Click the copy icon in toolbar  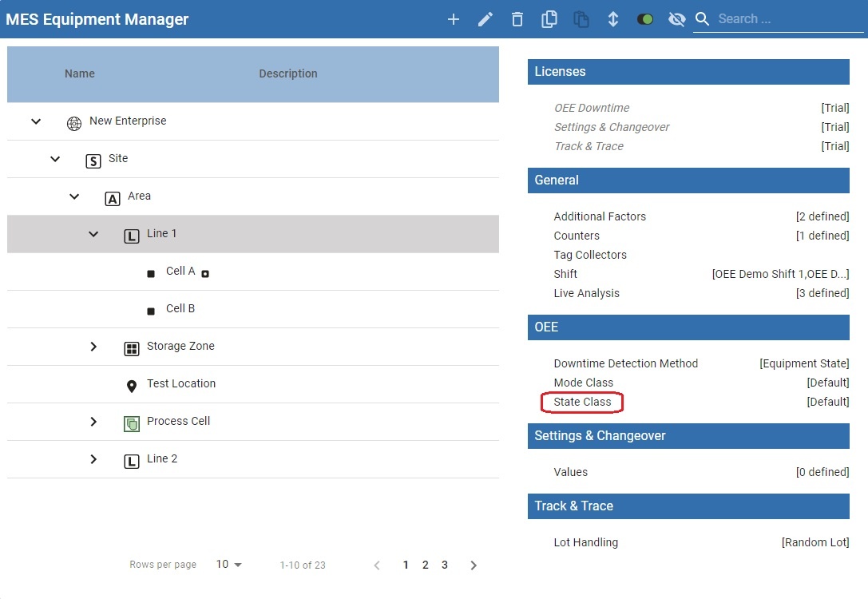coord(549,19)
